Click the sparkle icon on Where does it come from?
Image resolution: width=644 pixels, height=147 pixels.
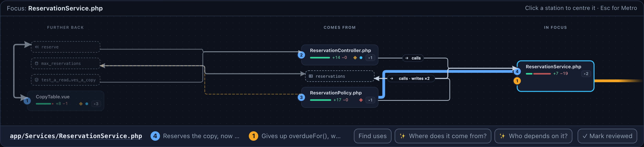pos(402,136)
